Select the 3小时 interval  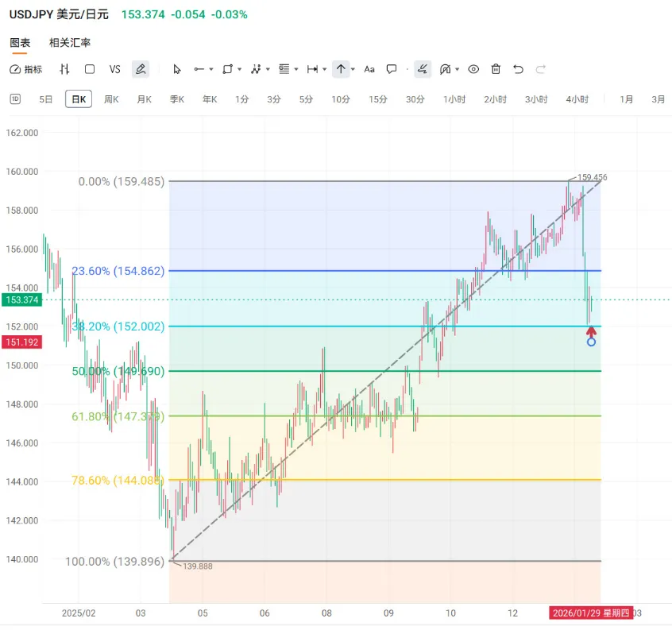(537, 99)
